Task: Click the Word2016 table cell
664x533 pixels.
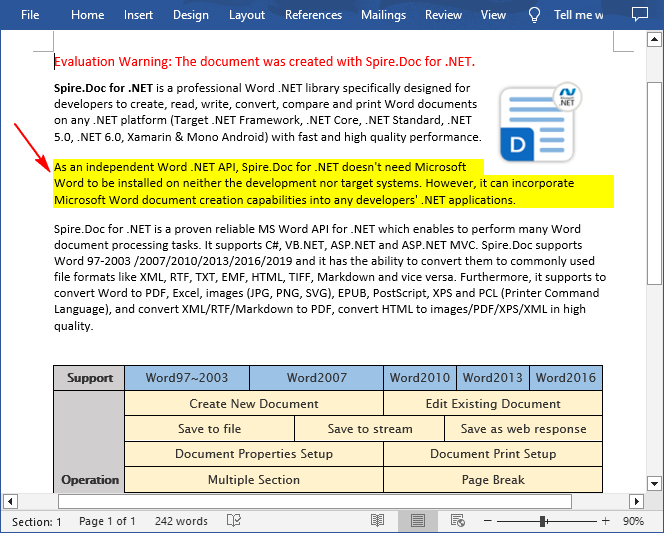Action: click(566, 378)
